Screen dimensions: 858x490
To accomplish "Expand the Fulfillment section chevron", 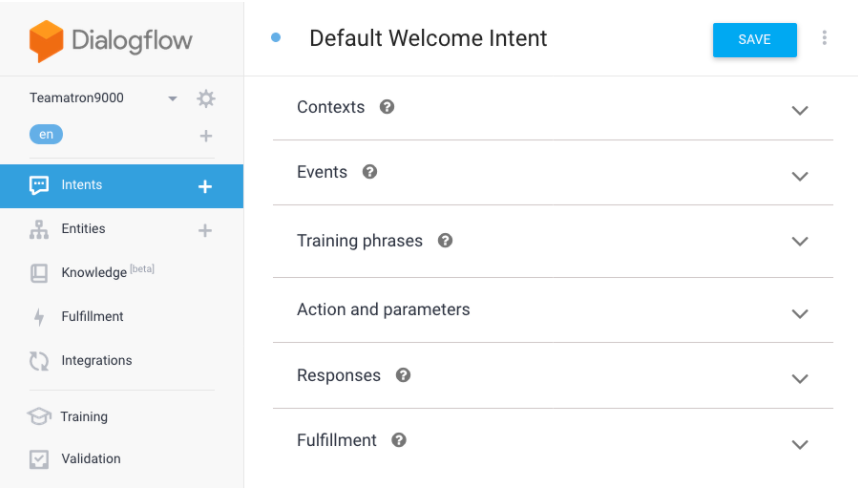I will coord(799,444).
